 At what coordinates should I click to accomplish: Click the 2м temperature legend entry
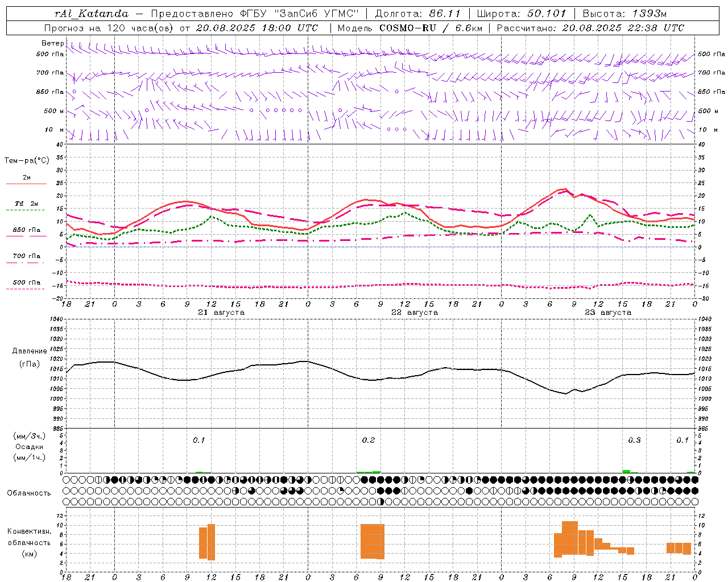click(x=27, y=177)
